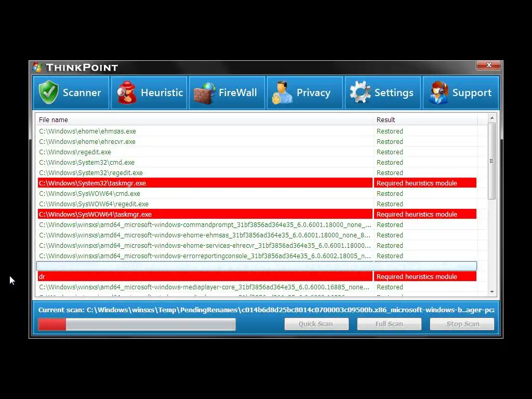The image size is (532, 399).
Task: Select the winsxs errorreportingconsole file row
Action: (257, 256)
